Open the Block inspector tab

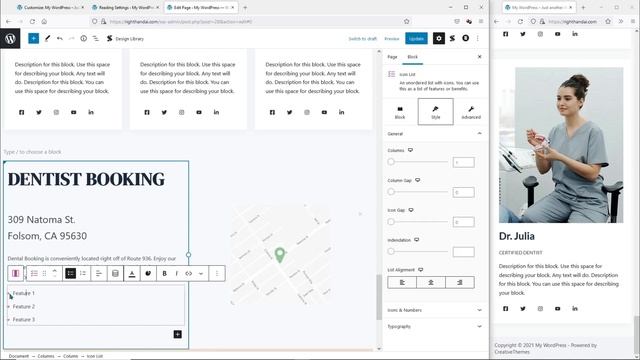400,112
